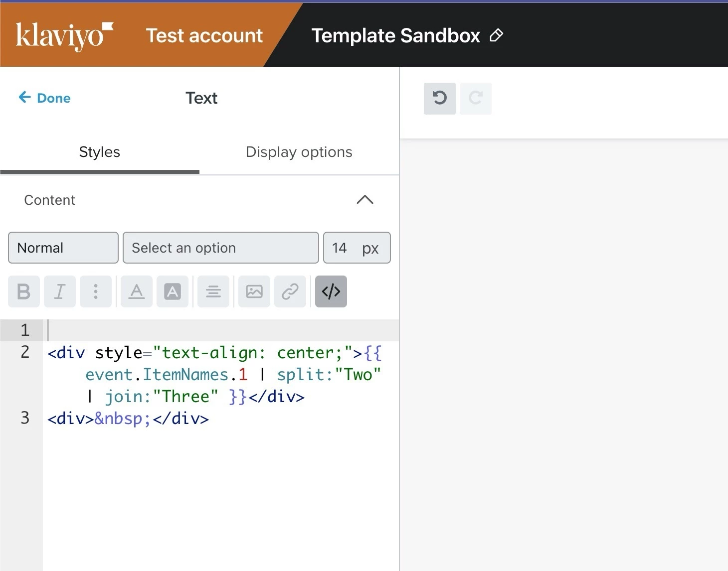This screenshot has width=728, height=571.
Task: Open more formatting options menu
Action: coord(96,291)
